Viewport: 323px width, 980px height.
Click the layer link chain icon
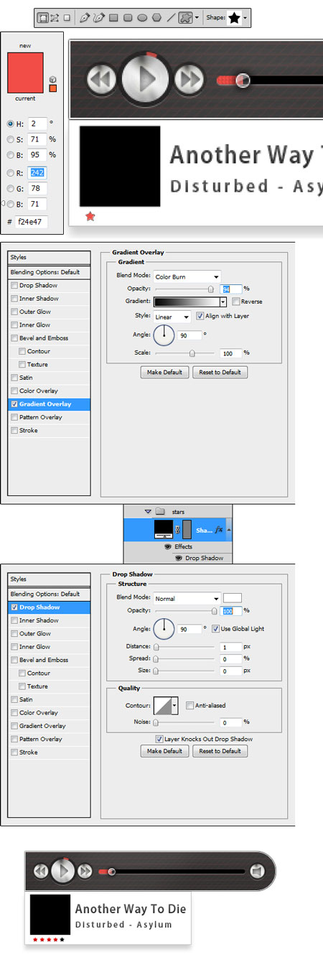tap(178, 531)
